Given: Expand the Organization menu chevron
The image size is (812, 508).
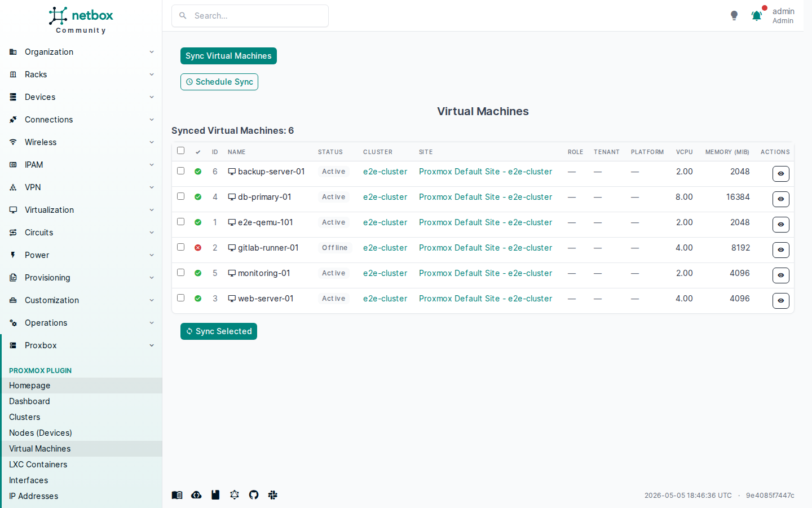Looking at the screenshot, I should click(x=151, y=52).
